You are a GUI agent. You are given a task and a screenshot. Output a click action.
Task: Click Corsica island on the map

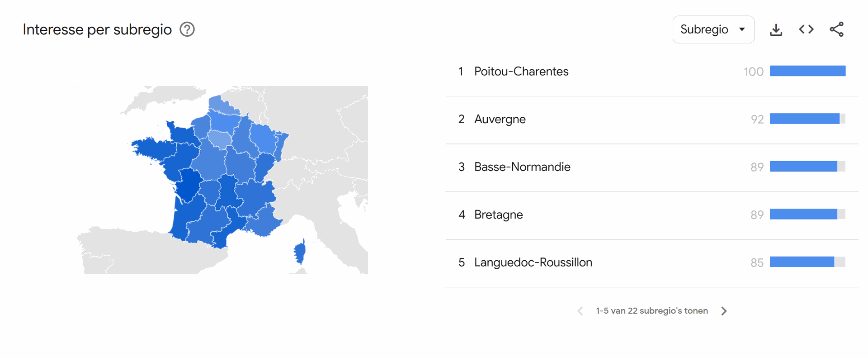(x=300, y=252)
